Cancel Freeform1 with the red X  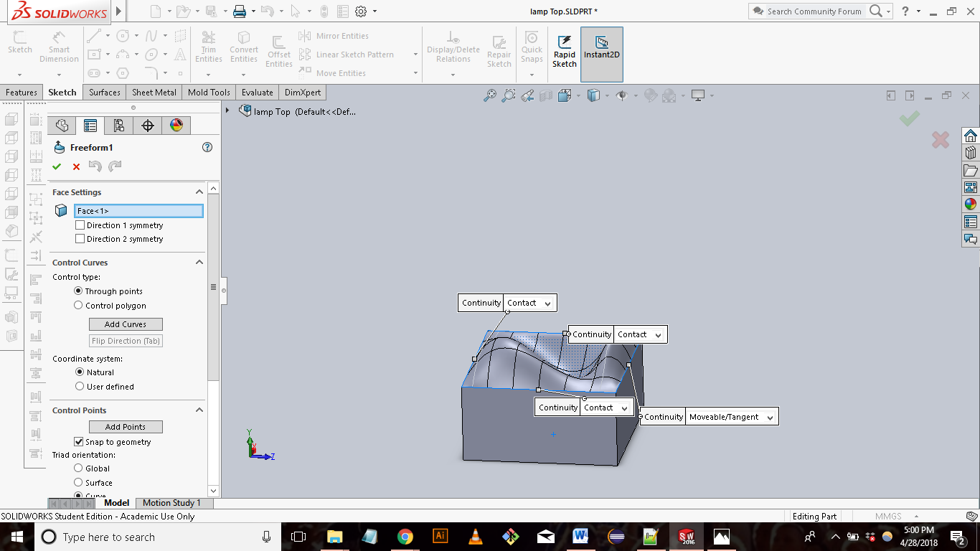(x=76, y=166)
